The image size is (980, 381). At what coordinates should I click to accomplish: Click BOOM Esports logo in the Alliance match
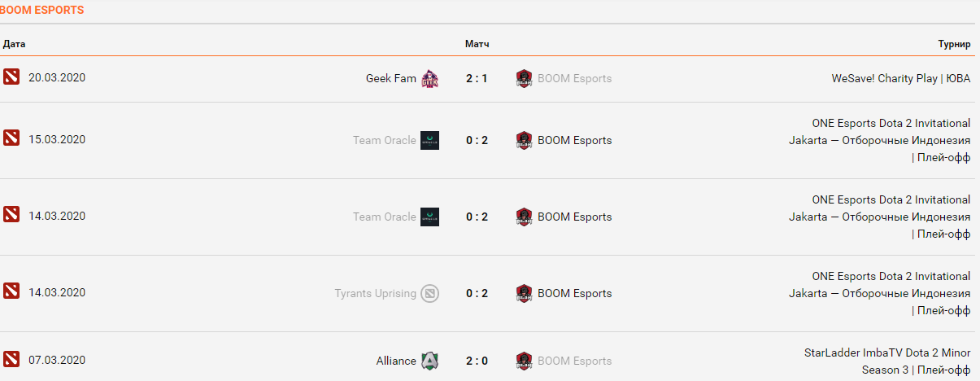point(524,361)
